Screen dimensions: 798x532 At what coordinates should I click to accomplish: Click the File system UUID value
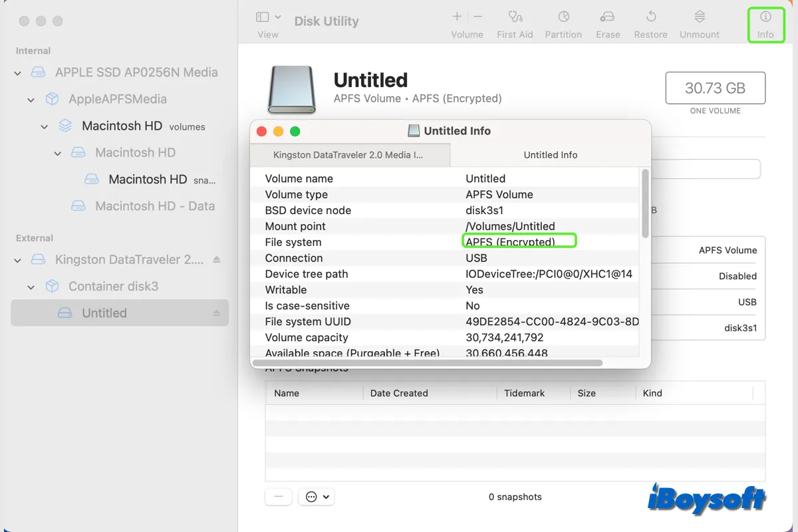552,322
